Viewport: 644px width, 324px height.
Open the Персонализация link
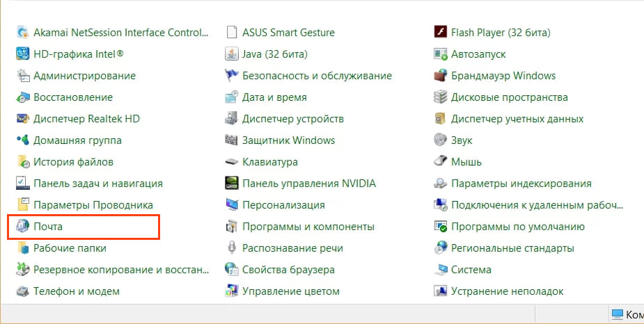point(283,204)
